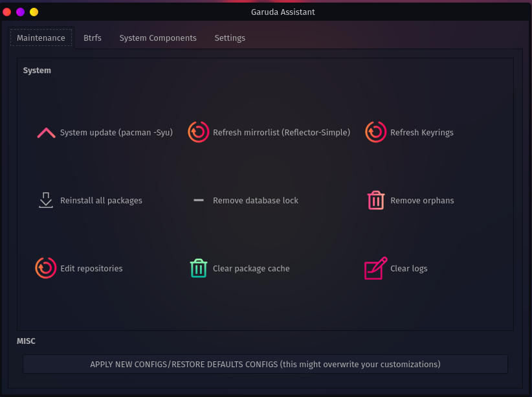Screen dimensions: 532x397
Task: Choose the Refresh Keyrings label
Action: pyautogui.click(x=422, y=133)
